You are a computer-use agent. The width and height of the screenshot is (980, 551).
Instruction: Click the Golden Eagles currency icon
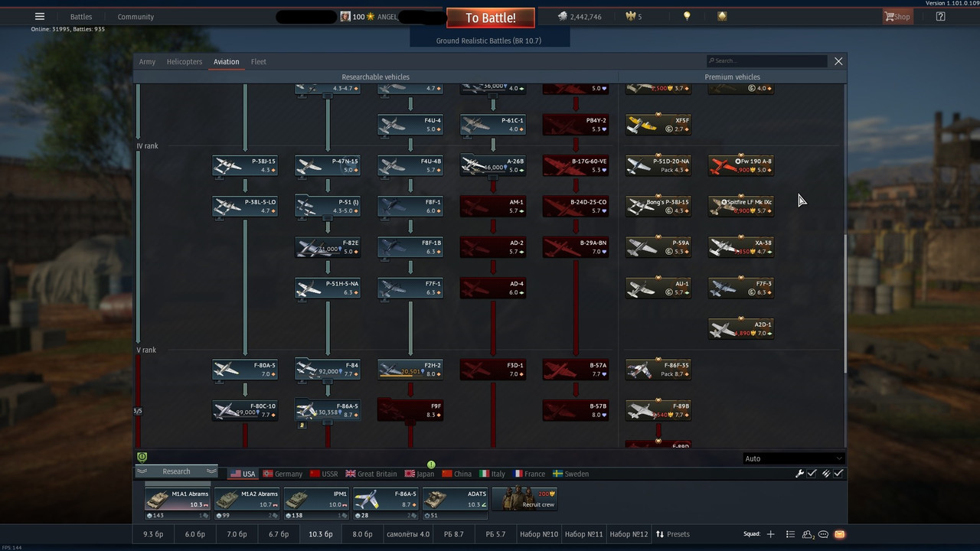coord(631,17)
